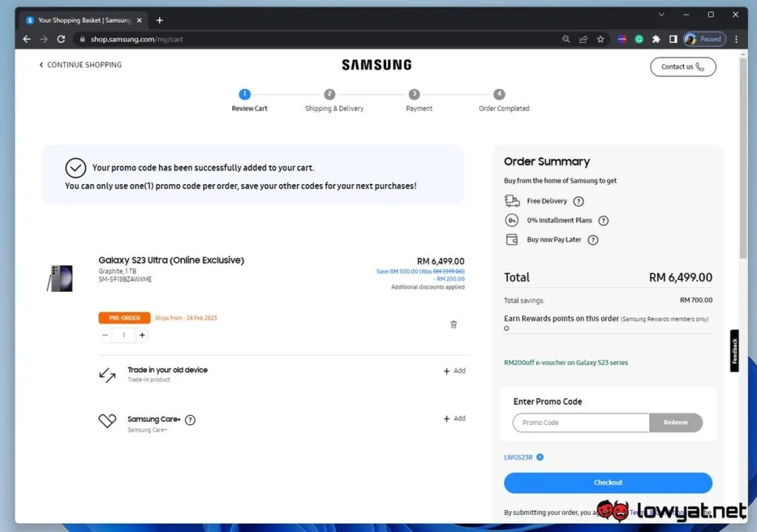Select step 4 Order Completed

(499, 94)
